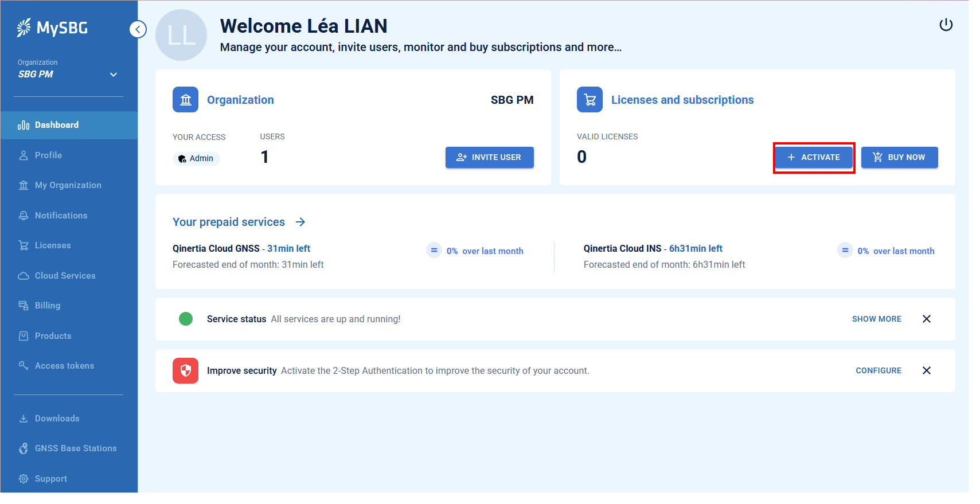Click the Dashboard bar chart icon

pyautogui.click(x=24, y=125)
